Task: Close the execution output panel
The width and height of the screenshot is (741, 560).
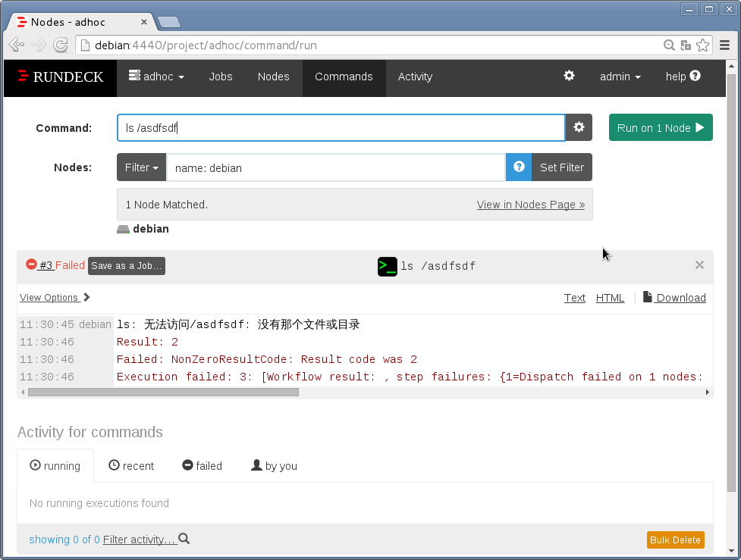Action: point(699,265)
